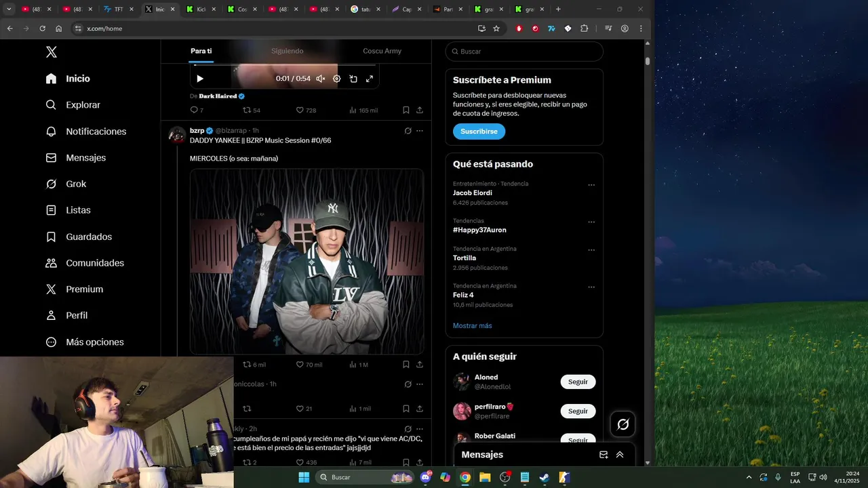Switch to the Para ti tab
The height and width of the screenshot is (488, 868).
click(201, 51)
